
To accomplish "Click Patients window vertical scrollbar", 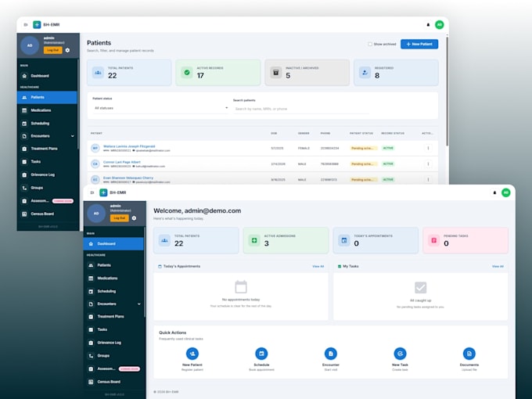I will [x=447, y=92].
